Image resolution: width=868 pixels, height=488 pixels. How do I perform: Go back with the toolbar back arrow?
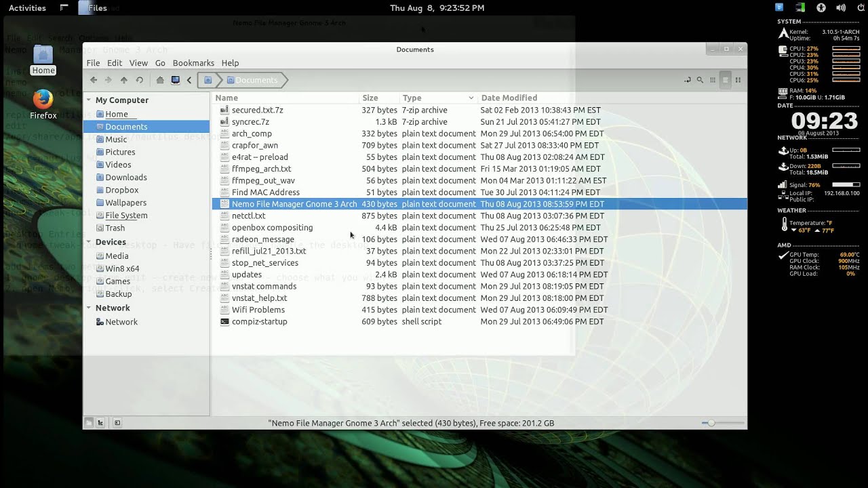pos(94,80)
